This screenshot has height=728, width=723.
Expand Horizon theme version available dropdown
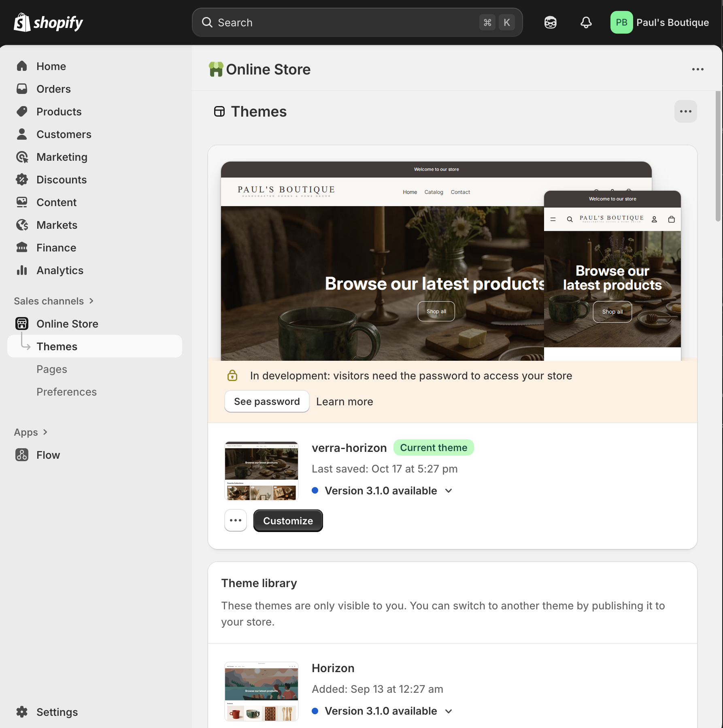[449, 711]
